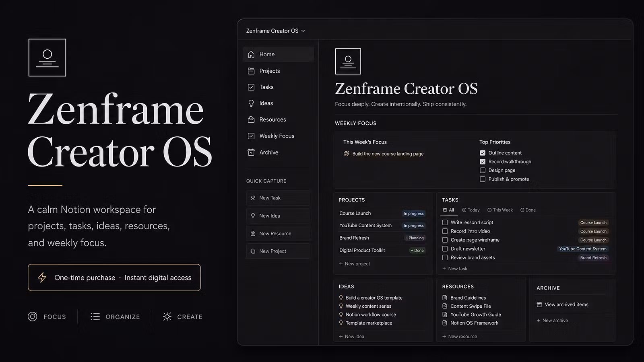644x362 pixels.
Task: Check off Create page wireframe task
Action: (445, 240)
